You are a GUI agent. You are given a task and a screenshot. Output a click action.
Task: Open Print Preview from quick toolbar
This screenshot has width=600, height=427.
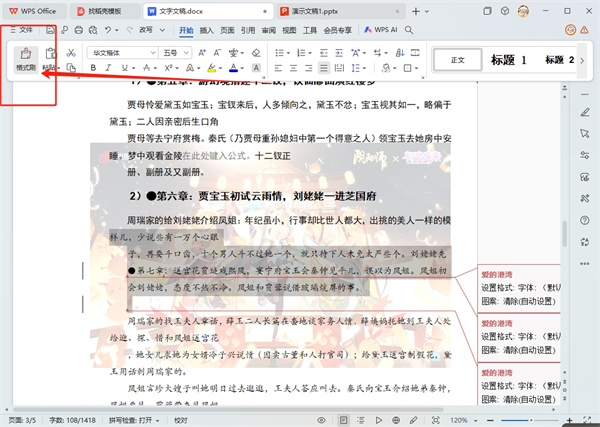click(x=93, y=30)
